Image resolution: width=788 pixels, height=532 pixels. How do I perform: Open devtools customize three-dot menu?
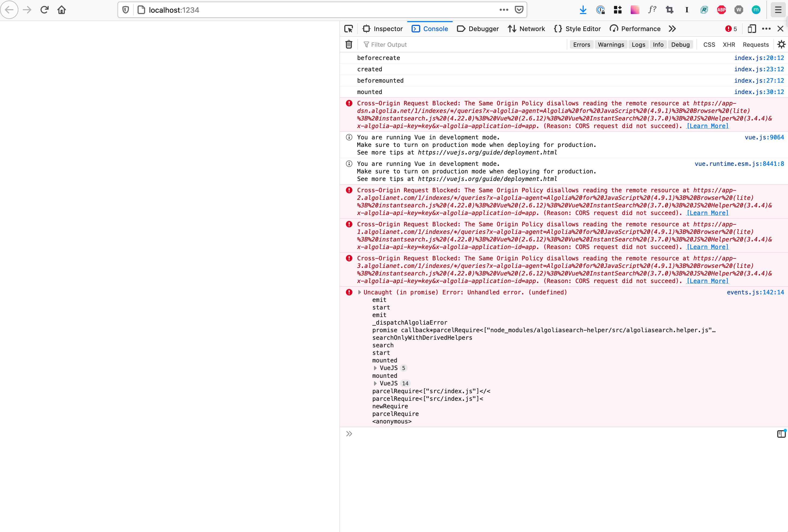[766, 29]
